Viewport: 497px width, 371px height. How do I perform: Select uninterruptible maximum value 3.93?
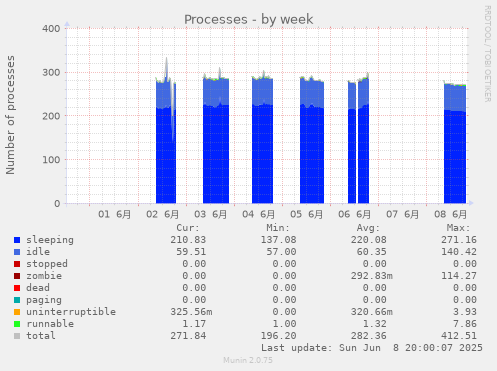(x=465, y=312)
